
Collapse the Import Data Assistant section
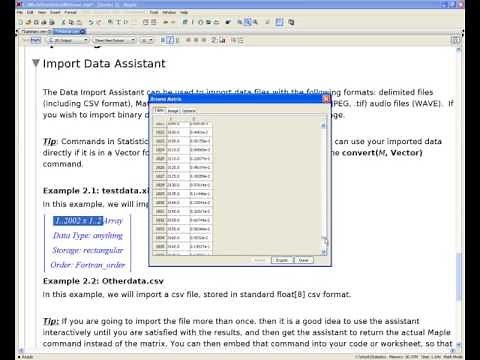pyautogui.click(x=36, y=63)
